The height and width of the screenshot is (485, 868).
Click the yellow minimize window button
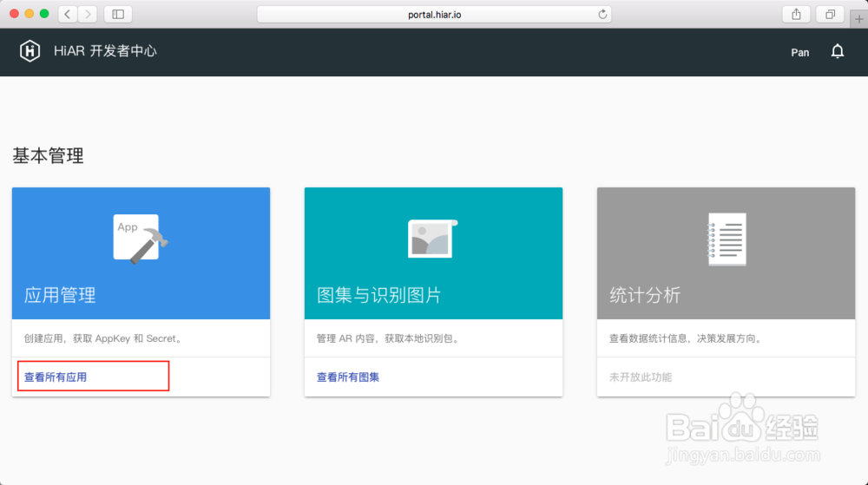(30, 14)
